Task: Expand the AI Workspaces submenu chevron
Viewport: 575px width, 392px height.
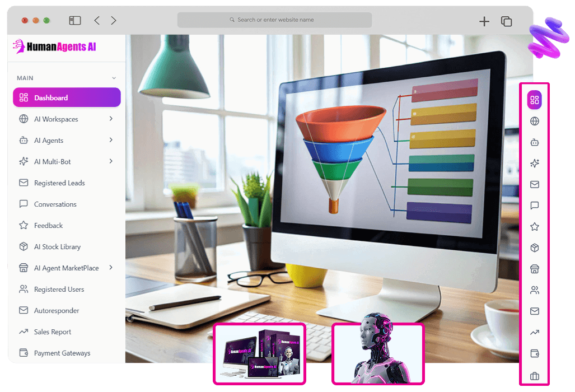Action: (111, 119)
